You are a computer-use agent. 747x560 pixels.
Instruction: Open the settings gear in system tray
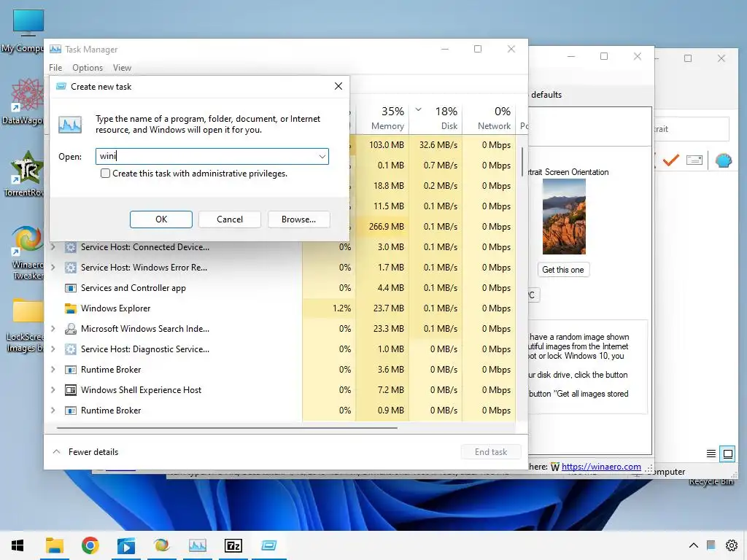[x=731, y=545]
